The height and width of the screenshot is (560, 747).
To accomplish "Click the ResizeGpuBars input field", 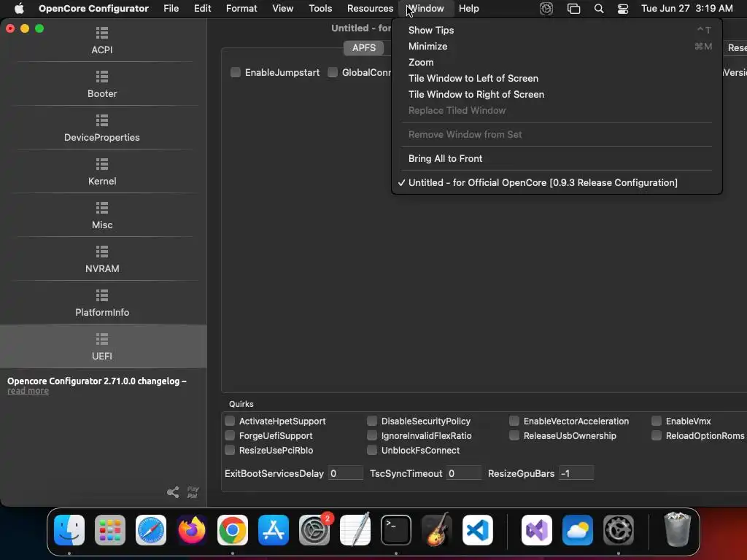I will pyautogui.click(x=576, y=473).
